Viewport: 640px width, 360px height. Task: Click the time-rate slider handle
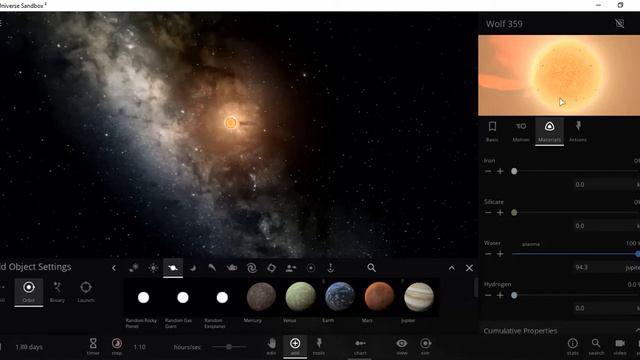[x=229, y=347]
